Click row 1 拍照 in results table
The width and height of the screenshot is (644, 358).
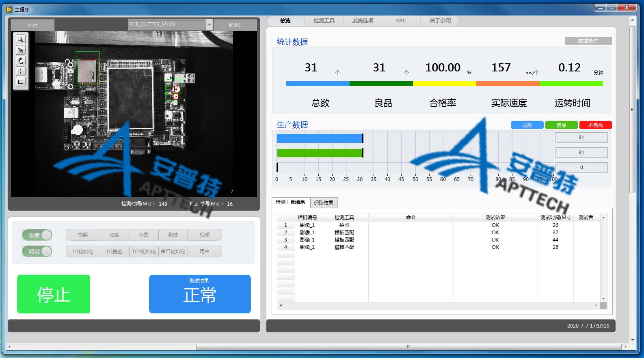click(344, 225)
